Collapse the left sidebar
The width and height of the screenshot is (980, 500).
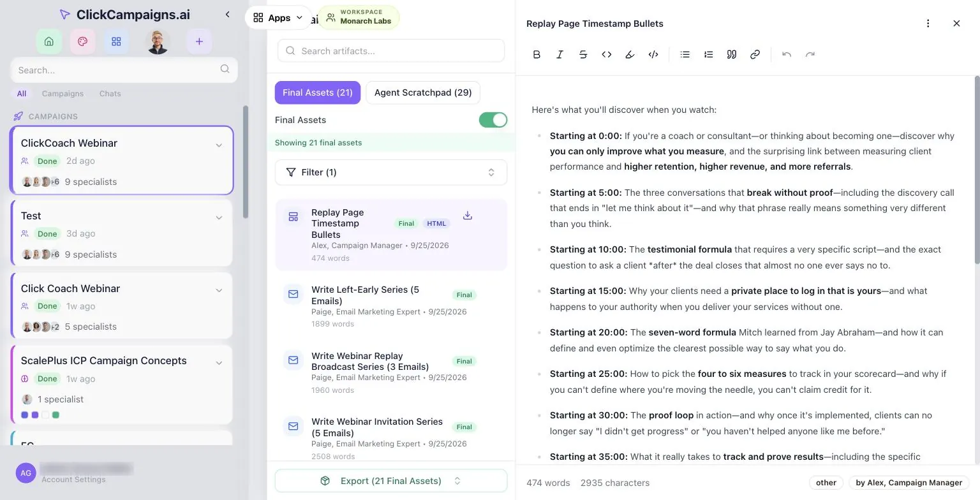click(228, 14)
